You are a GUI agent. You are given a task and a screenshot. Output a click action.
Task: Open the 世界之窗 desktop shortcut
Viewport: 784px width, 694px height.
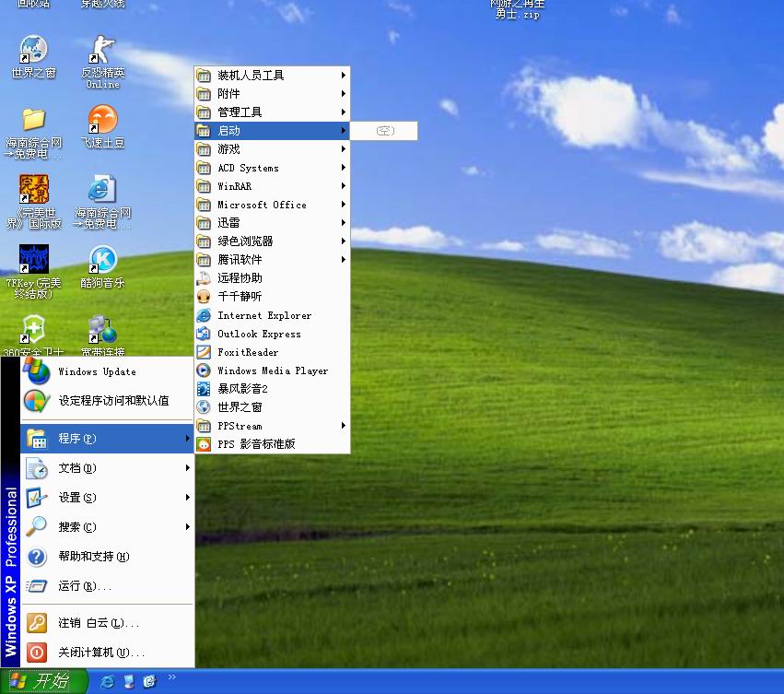pyautogui.click(x=33, y=57)
